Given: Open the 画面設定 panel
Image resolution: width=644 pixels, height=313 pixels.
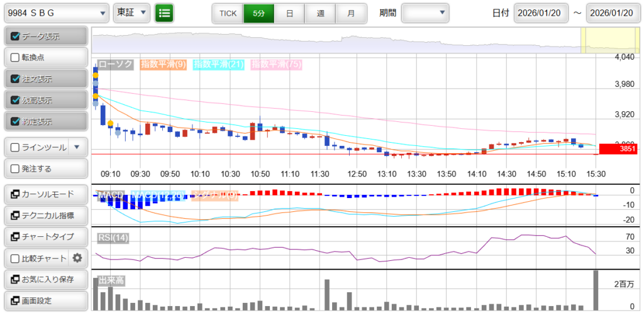Looking at the screenshot, I should (45, 300).
